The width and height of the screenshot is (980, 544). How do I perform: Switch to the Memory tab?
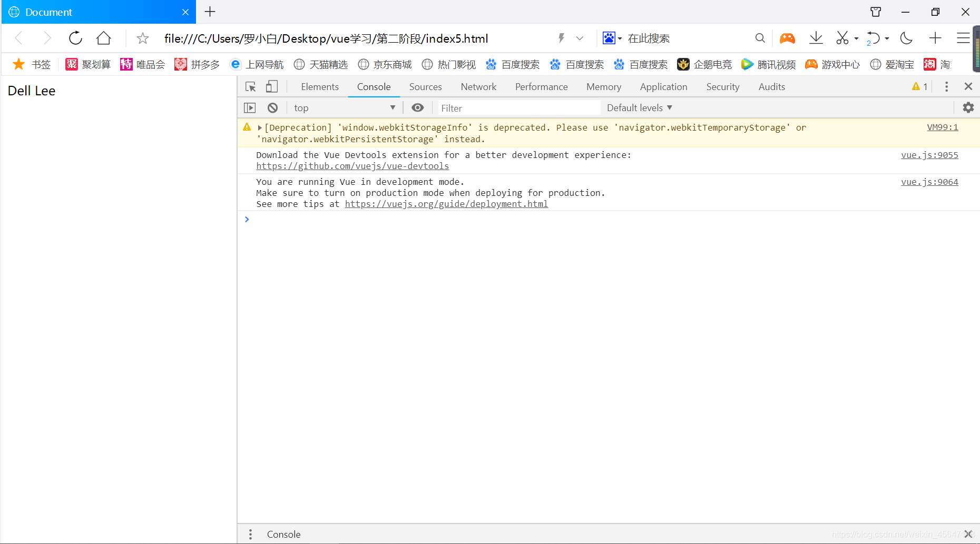point(604,86)
